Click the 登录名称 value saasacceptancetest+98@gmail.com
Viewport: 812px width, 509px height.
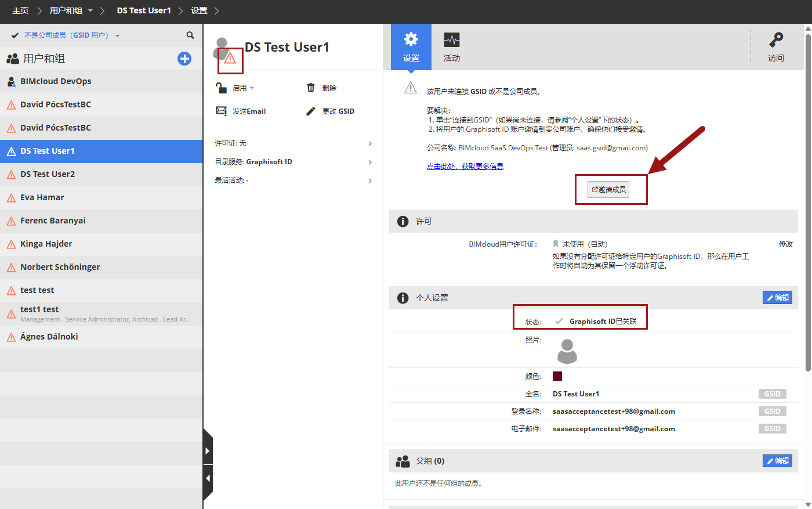(x=614, y=411)
